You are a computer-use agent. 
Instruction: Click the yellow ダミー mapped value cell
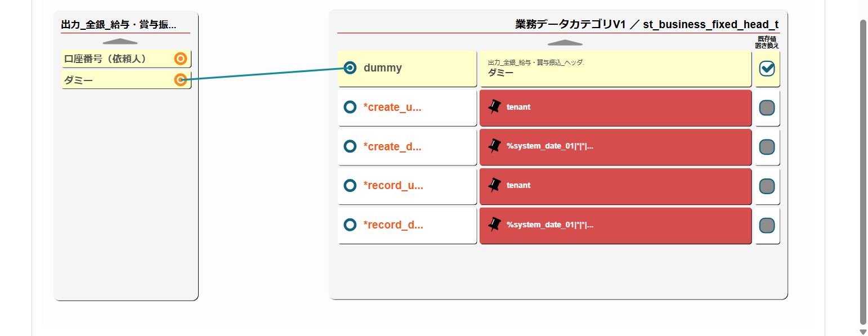(x=615, y=69)
